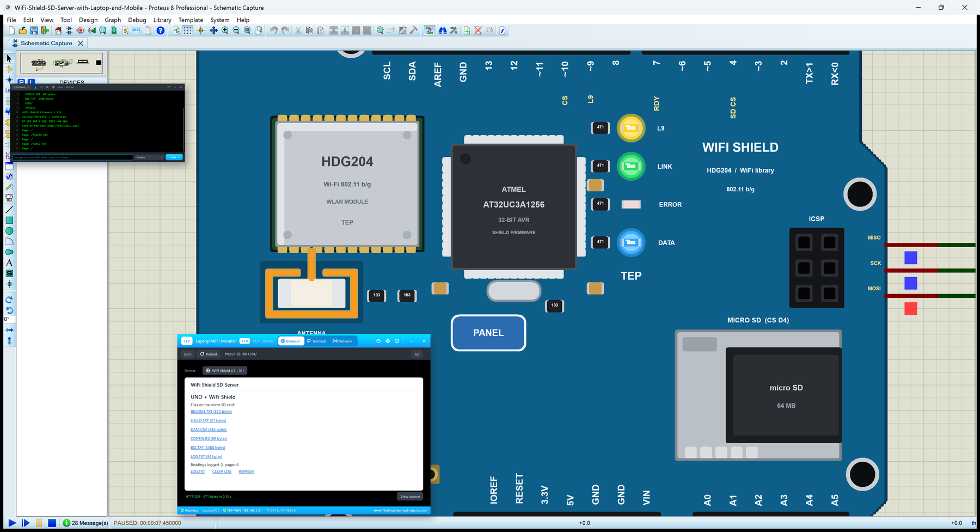Click the message input field in serial terminal
980x532 pixels.
pyautogui.click(x=72, y=157)
